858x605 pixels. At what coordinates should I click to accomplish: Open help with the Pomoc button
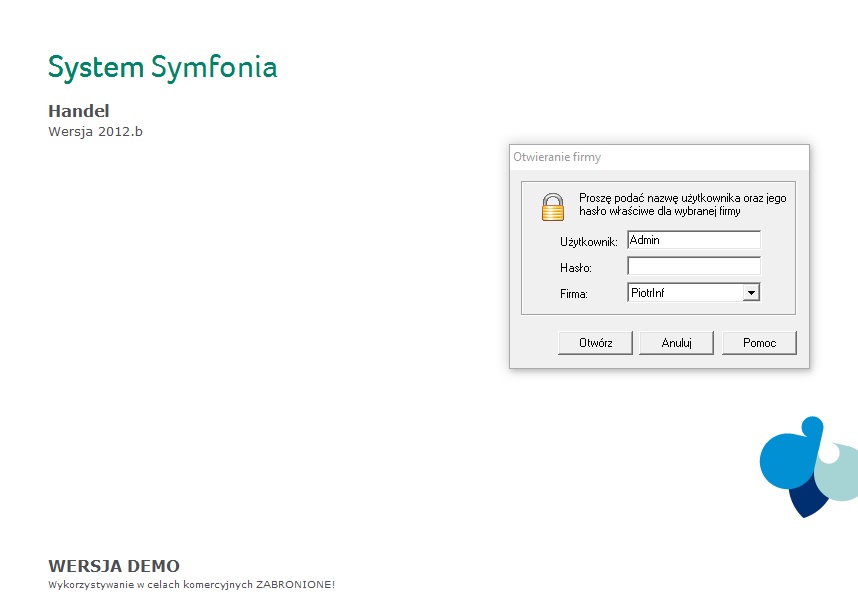coord(760,343)
